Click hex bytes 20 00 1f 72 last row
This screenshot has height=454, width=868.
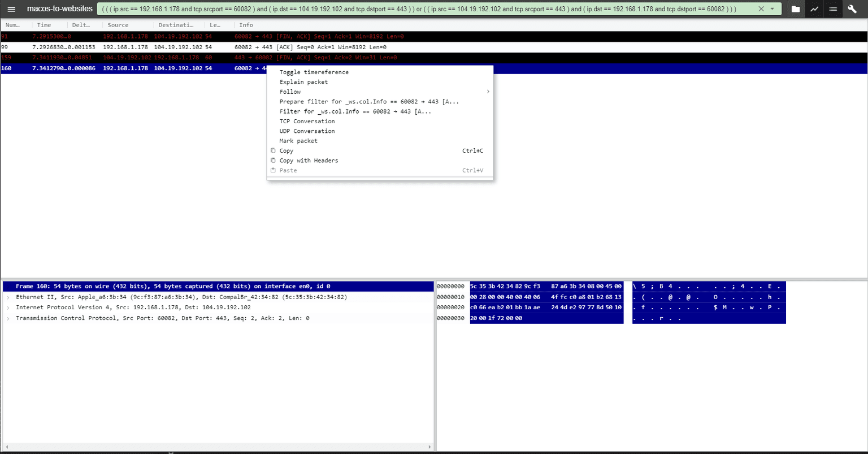(x=496, y=318)
